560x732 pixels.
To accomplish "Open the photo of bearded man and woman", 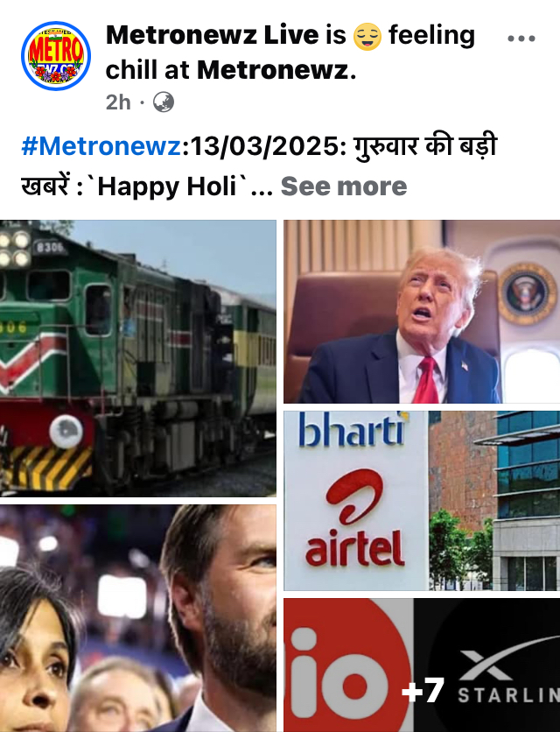I will pyautogui.click(x=138, y=618).
